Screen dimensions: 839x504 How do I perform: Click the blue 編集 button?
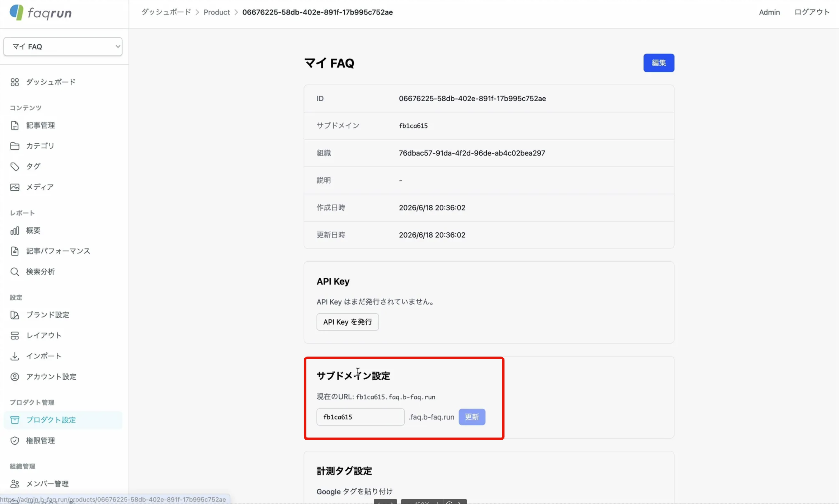coord(659,63)
